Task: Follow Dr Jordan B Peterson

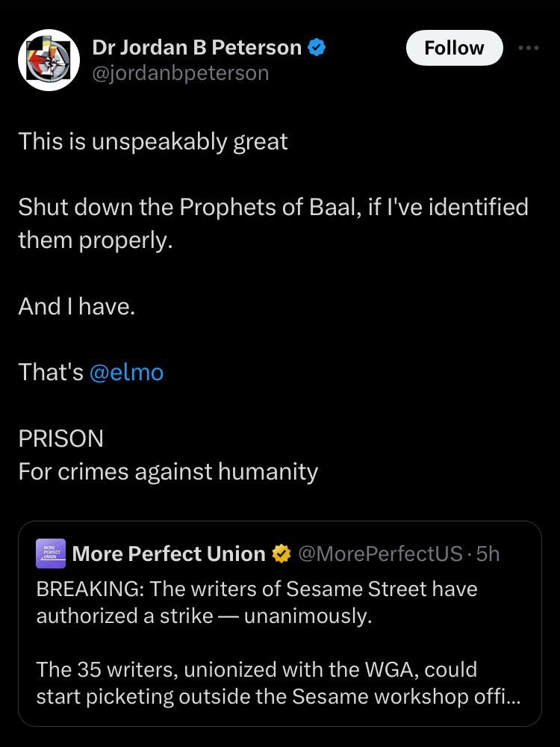Action: pos(454,48)
